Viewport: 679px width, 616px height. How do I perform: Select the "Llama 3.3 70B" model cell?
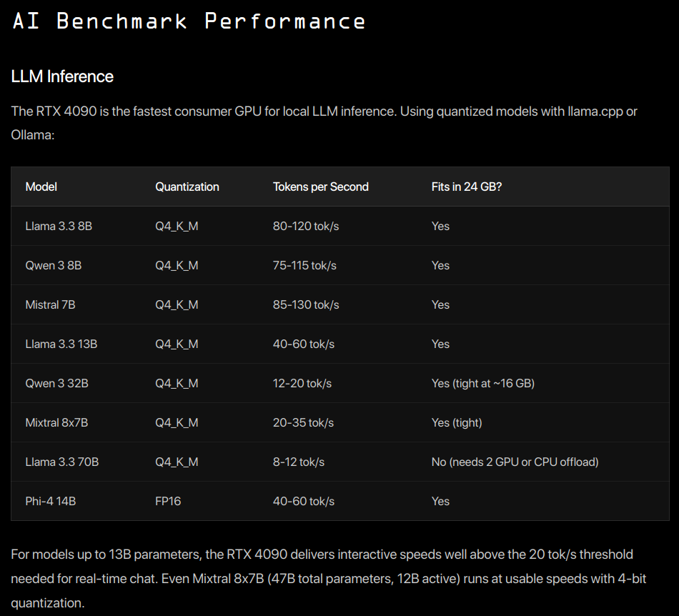click(x=62, y=462)
